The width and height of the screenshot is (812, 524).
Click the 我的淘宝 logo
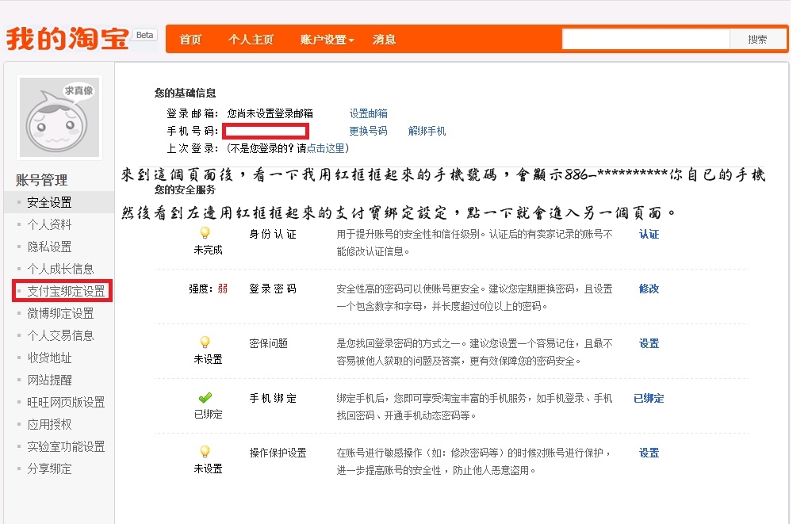pos(67,39)
